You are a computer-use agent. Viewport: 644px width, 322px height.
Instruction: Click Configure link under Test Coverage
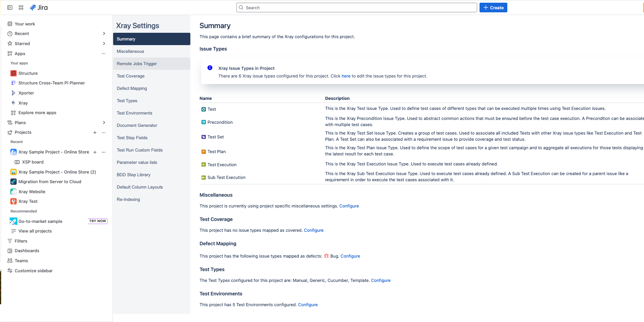pos(314,230)
